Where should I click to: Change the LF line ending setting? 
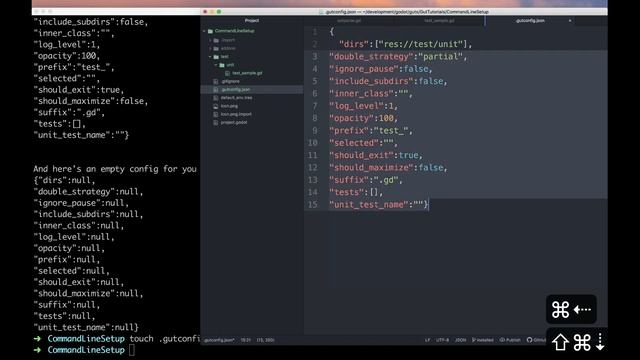pyautogui.click(x=427, y=340)
